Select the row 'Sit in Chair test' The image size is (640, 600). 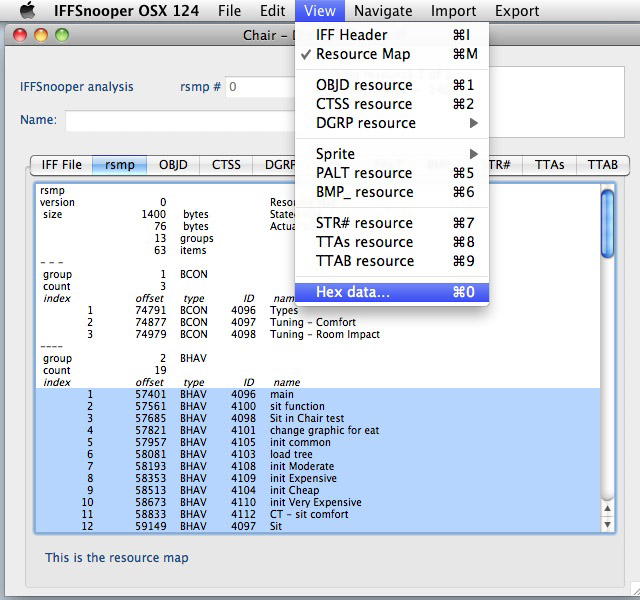pos(318,418)
